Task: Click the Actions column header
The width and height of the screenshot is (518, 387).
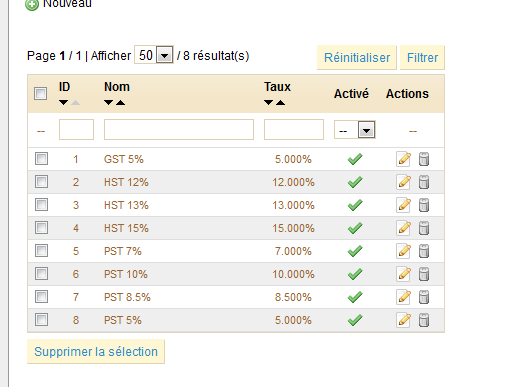Action: tap(407, 94)
